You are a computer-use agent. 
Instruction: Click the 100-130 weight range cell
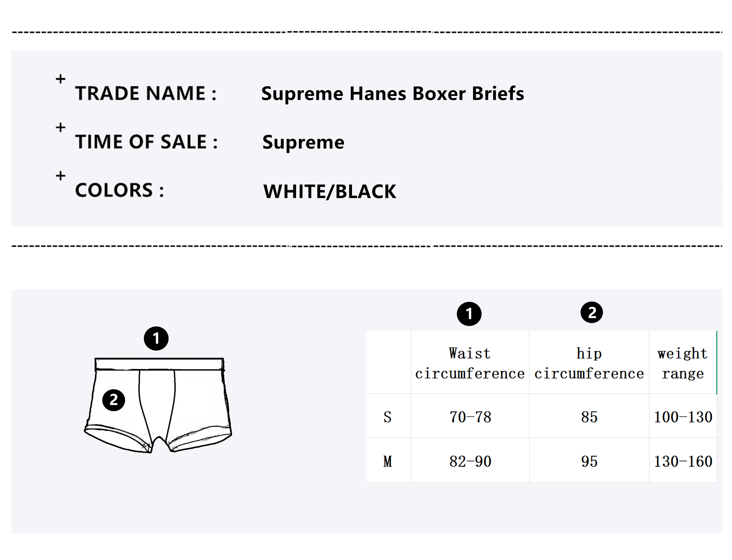tap(683, 417)
